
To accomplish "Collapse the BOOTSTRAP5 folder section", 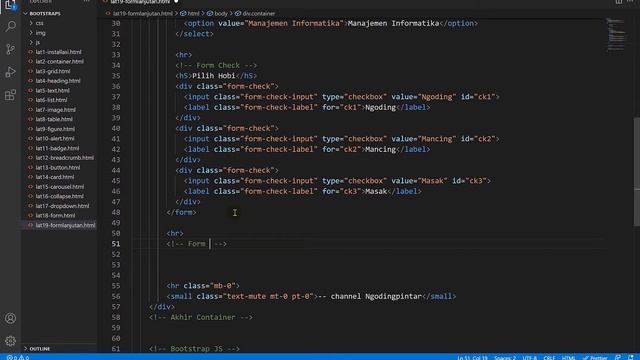I will [45, 13].
